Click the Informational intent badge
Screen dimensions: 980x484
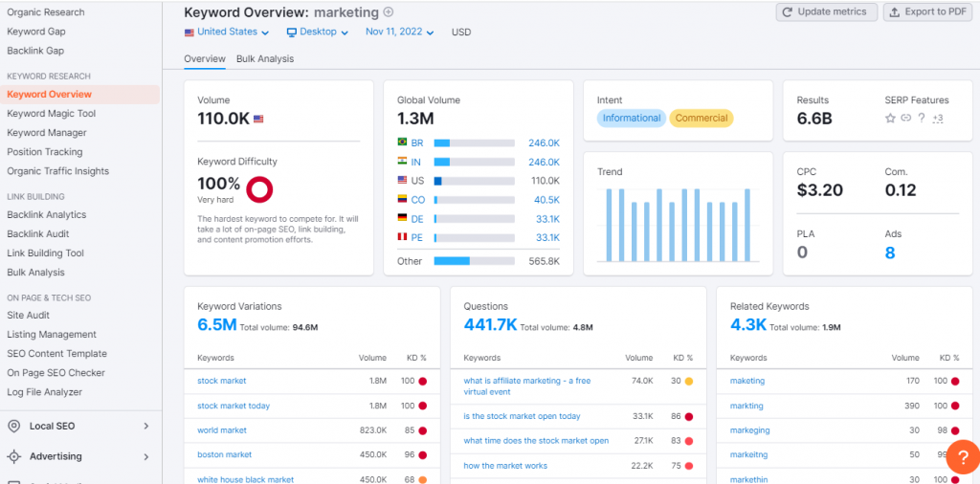[632, 118]
